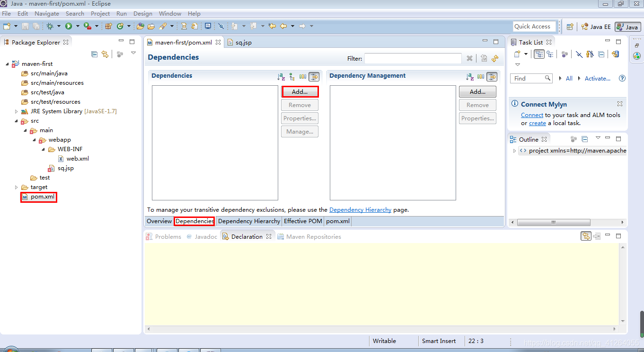The image size is (644, 352).
Task: Toggle Show GroupId icon in Dependencies section
Action: [x=303, y=76]
